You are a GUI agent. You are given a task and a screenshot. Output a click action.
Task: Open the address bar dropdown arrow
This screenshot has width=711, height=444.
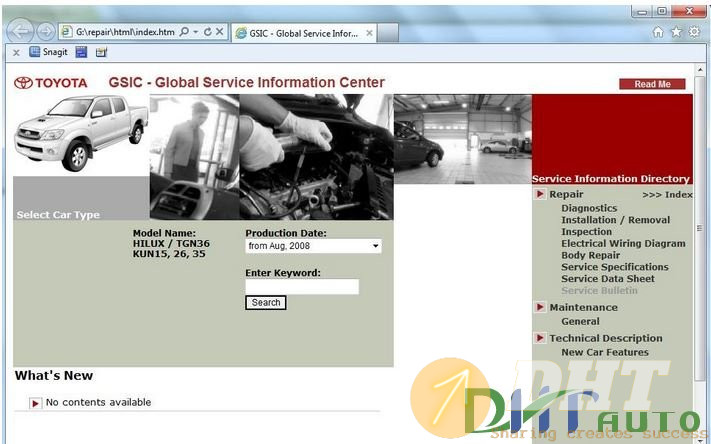click(196, 32)
